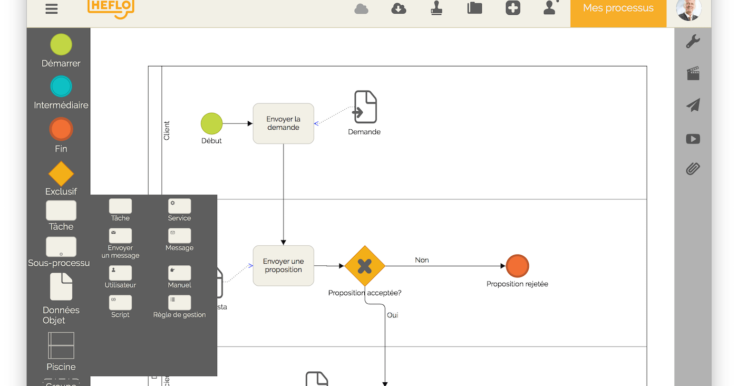Click the add user icon

(550, 8)
